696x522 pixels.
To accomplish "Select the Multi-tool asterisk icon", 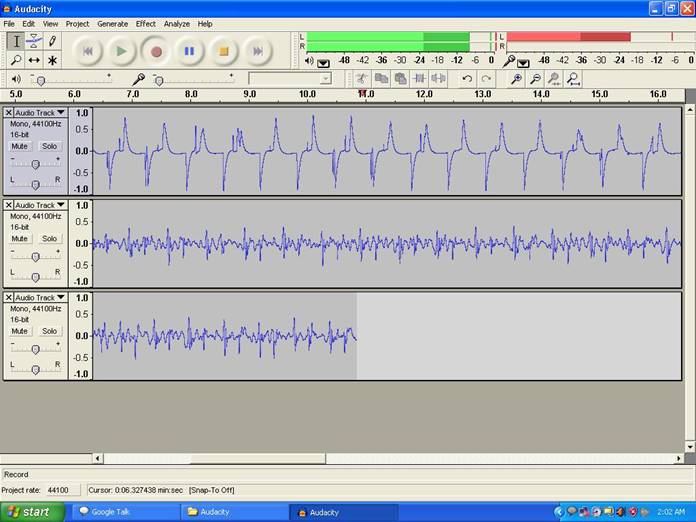I will point(52,60).
